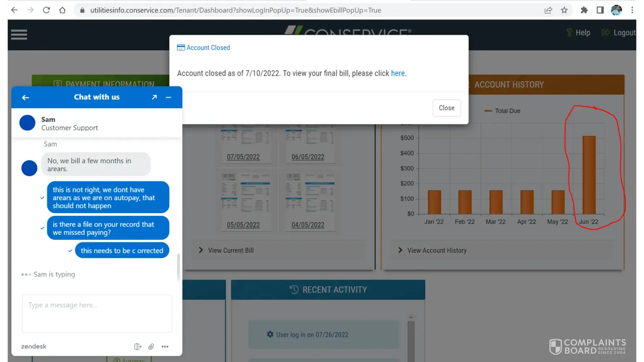Open the Chrome profile avatar
Viewport: 644px width, 362px height.
(616, 10)
